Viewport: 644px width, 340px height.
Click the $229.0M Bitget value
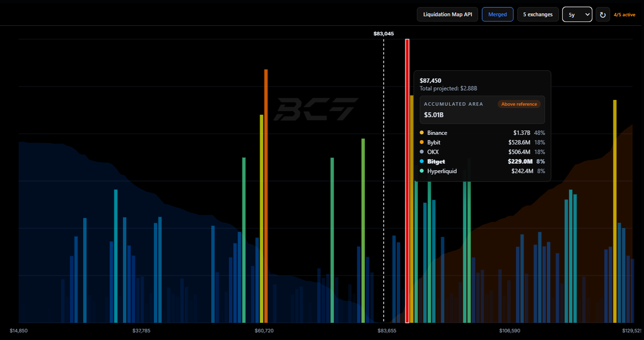click(519, 161)
